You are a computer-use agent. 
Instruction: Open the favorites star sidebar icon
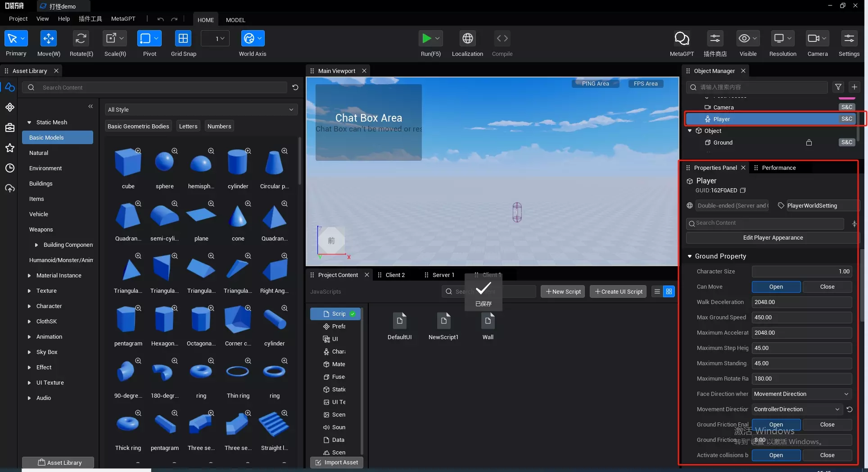coord(10,148)
